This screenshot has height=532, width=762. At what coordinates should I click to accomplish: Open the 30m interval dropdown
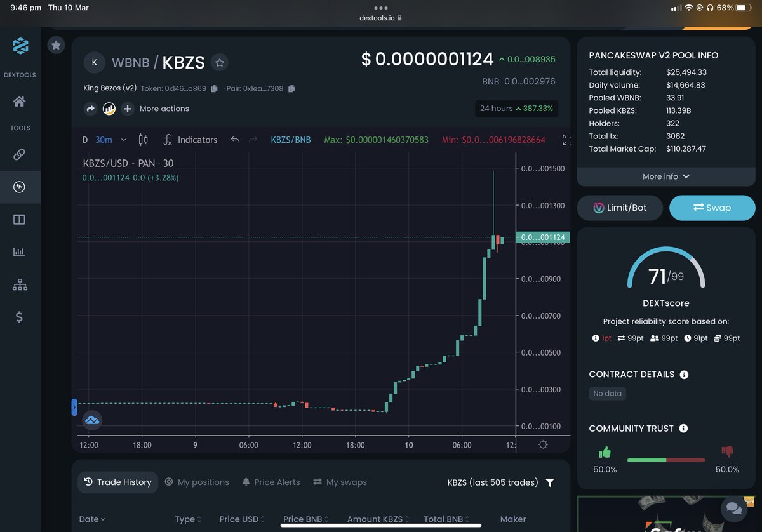tap(110, 140)
